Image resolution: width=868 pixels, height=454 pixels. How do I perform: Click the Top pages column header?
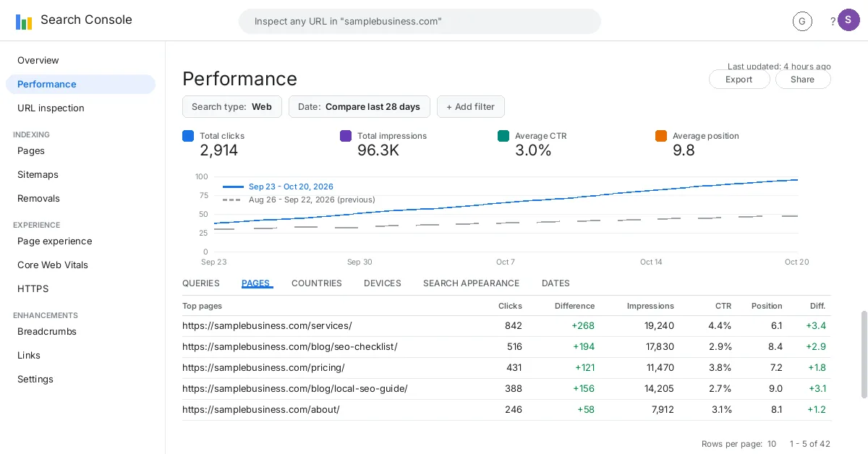click(203, 306)
